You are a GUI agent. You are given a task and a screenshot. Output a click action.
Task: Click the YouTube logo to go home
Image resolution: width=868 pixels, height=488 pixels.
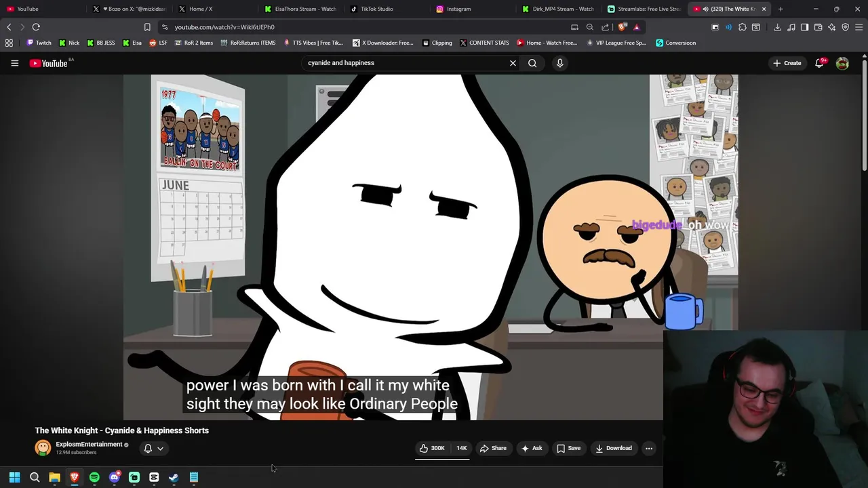(49, 63)
